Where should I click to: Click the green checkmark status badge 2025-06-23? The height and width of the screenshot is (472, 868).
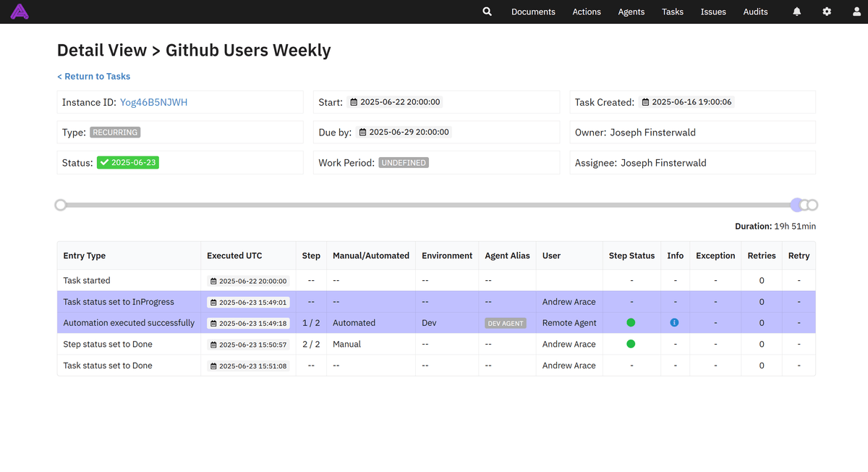(128, 162)
